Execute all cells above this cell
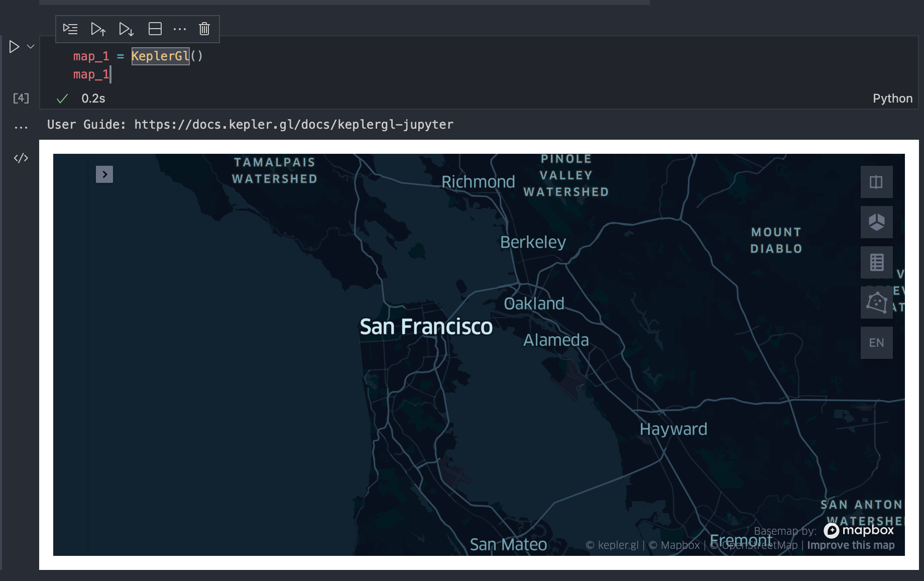The height and width of the screenshot is (581, 924). [x=98, y=29]
